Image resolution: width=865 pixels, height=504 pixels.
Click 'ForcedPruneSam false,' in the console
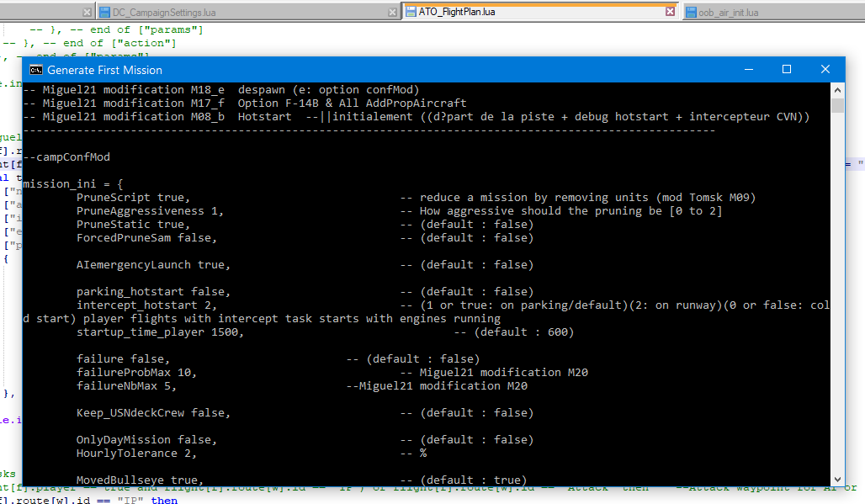coord(146,237)
